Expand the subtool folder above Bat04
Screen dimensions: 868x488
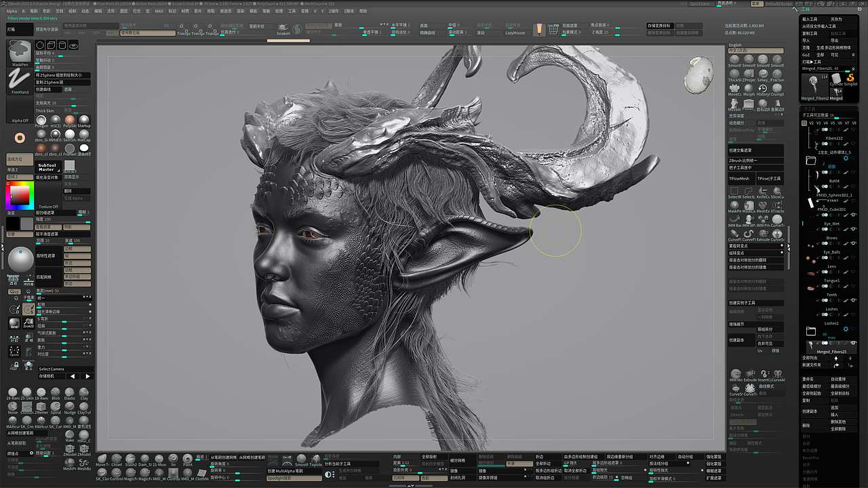coord(810,161)
